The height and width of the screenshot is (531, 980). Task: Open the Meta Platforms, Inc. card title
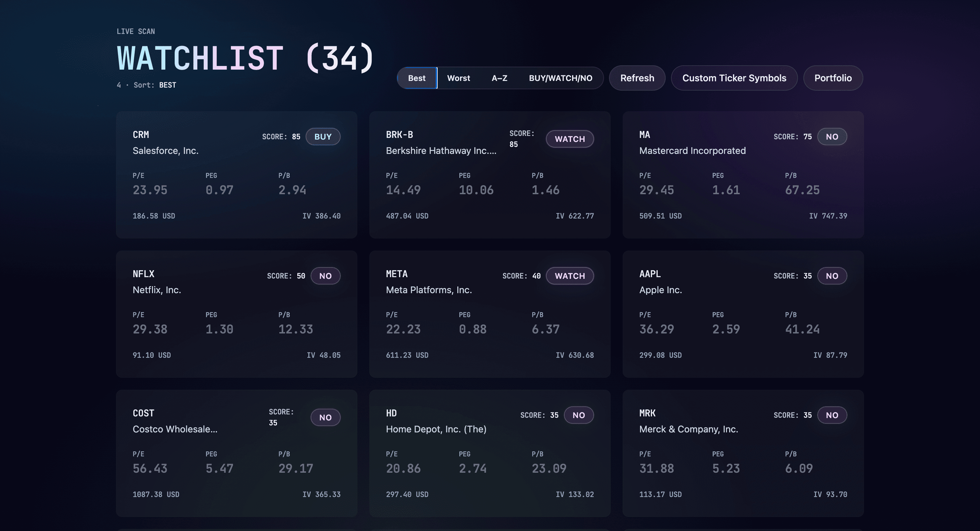(429, 289)
